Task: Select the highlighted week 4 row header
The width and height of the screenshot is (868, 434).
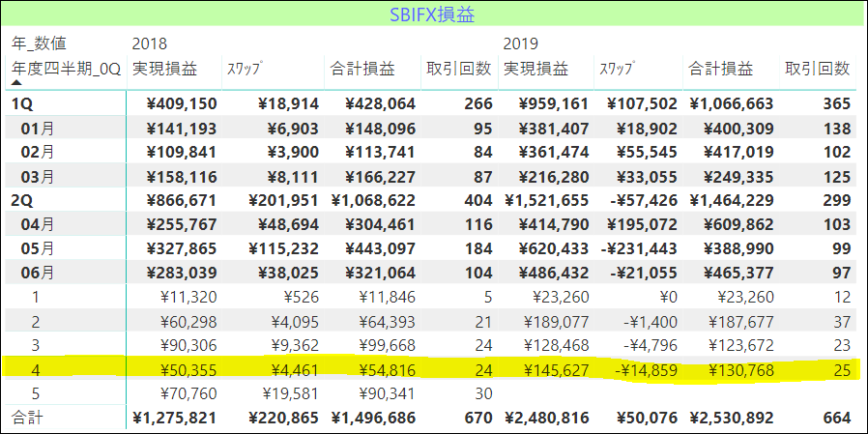Action: click(x=36, y=370)
